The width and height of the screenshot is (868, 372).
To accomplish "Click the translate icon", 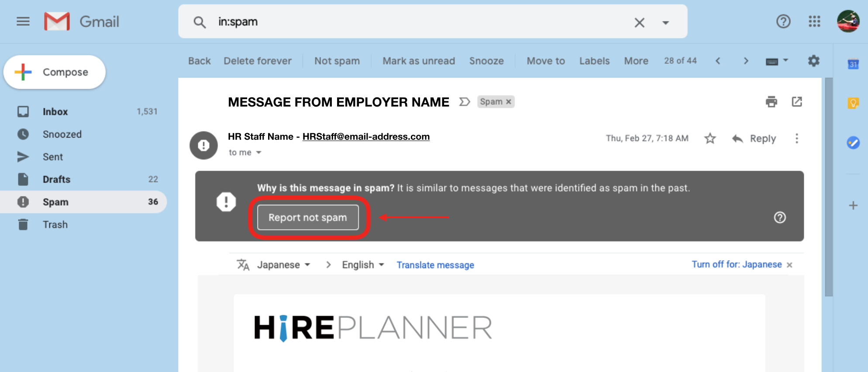I will click(x=243, y=265).
